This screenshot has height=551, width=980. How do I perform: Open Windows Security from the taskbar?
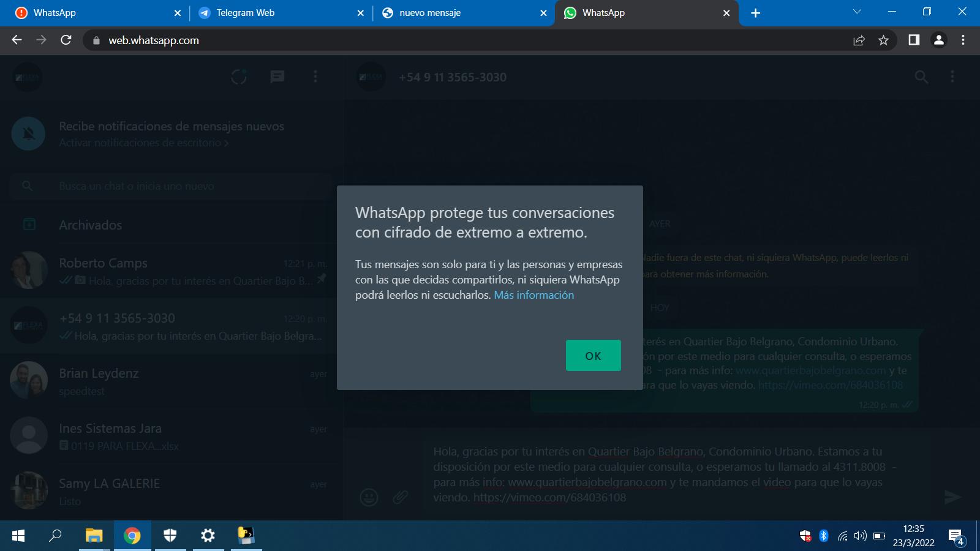[170, 536]
